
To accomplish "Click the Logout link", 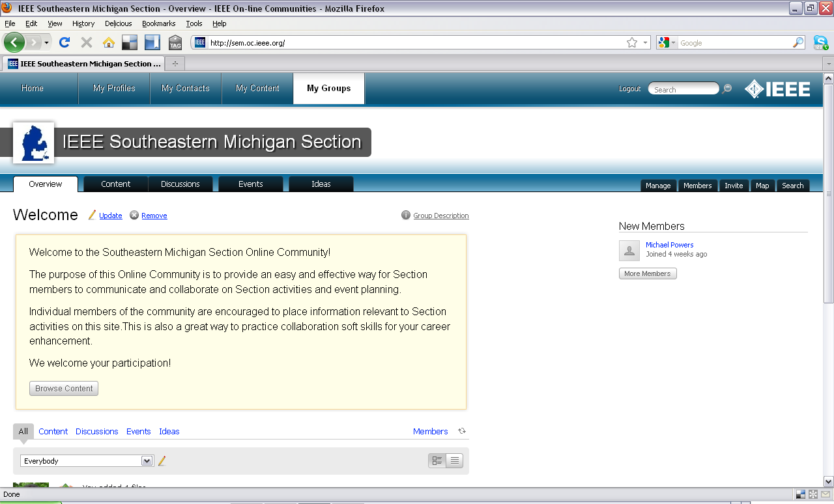I will coord(629,89).
